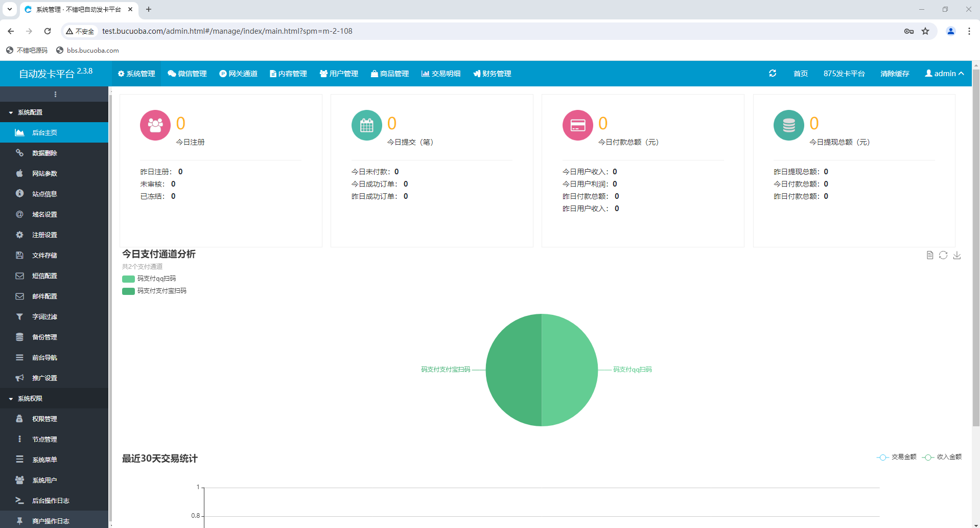Click the refresh icon in the blue header
Viewport: 980px width, 528px height.
click(x=773, y=74)
